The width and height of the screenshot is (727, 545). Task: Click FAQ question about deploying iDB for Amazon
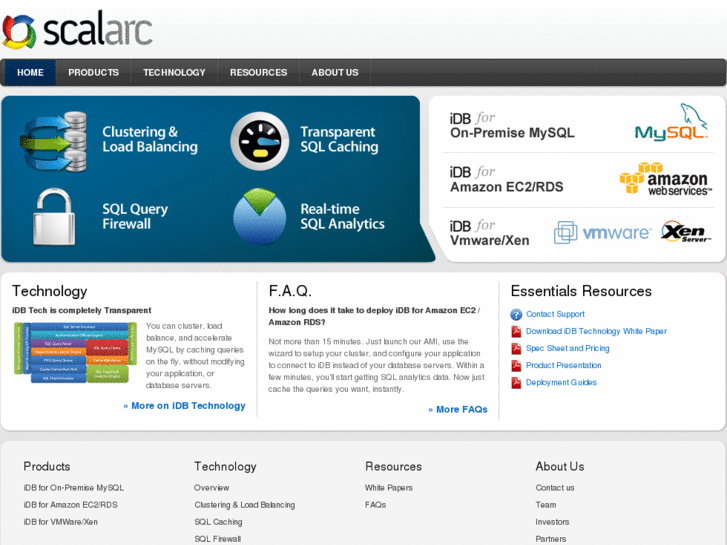point(374,316)
